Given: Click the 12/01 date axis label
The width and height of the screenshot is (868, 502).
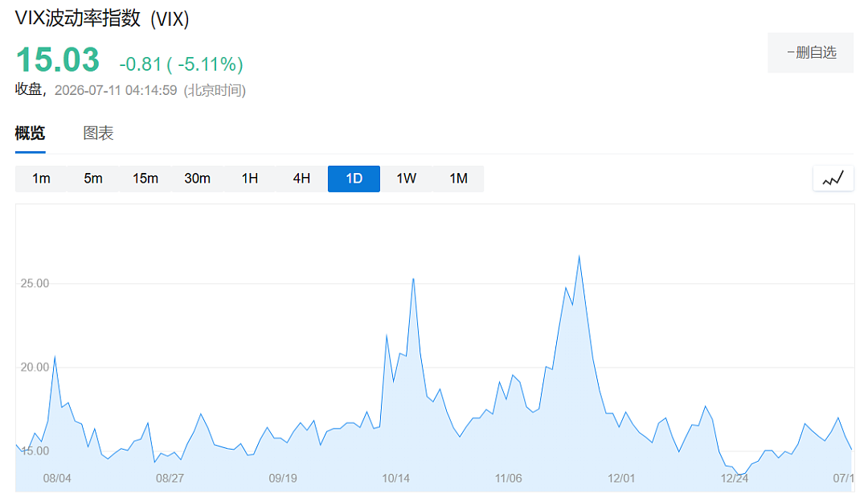Looking at the screenshot, I should pos(621,478).
